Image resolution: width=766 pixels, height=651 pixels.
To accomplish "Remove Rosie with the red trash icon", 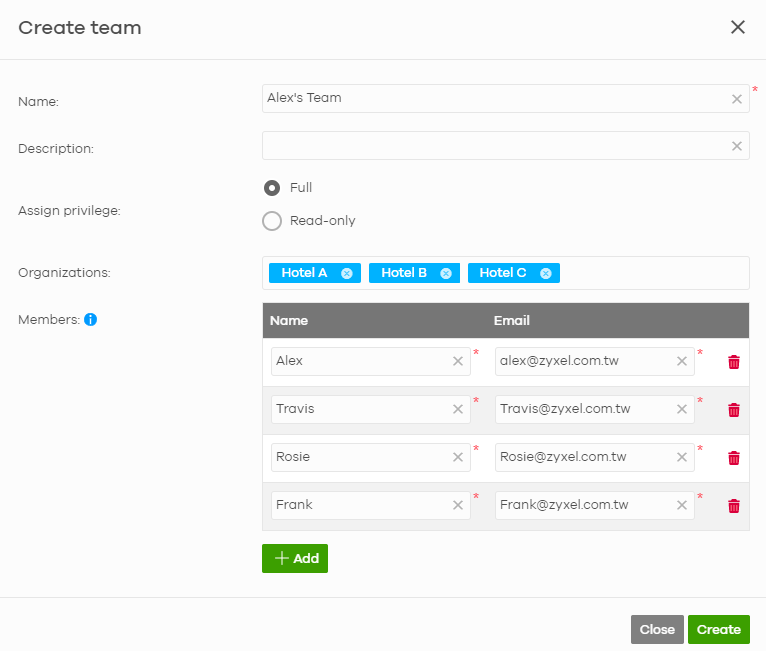I will click(733, 458).
